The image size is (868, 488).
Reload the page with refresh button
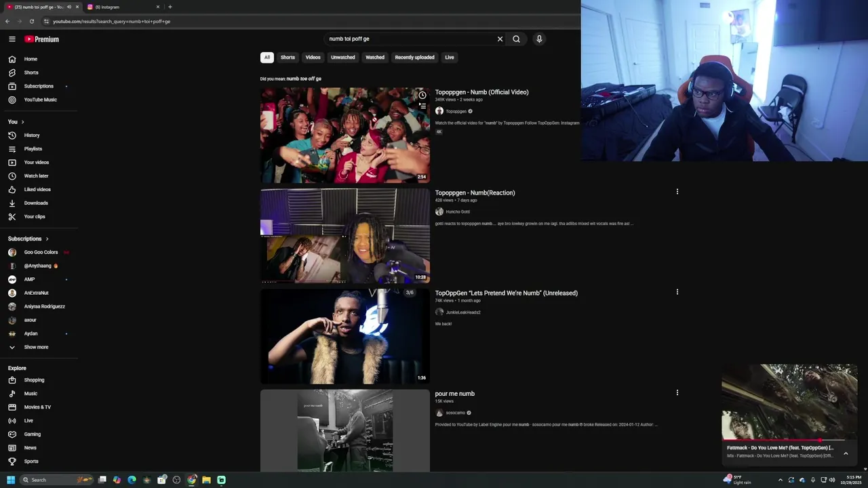point(31,21)
